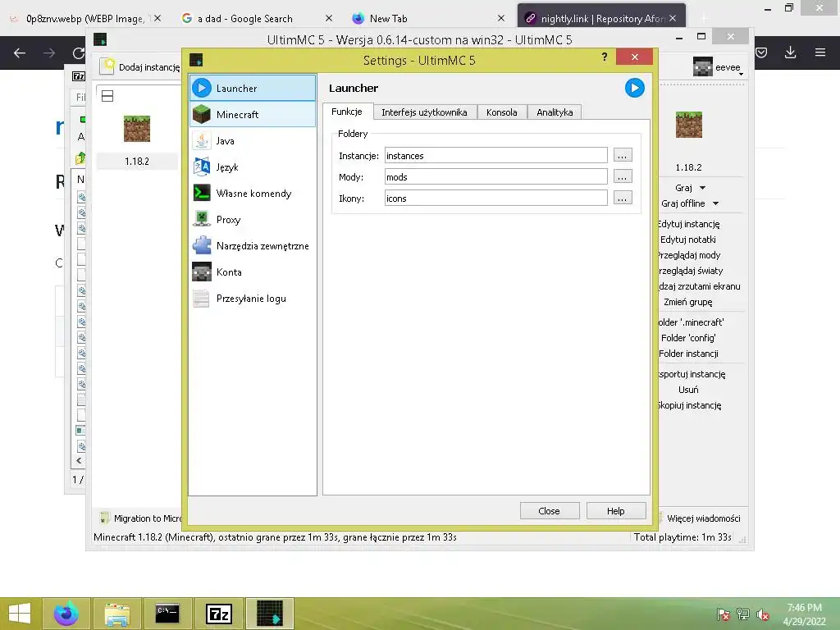
Task: Click the network tray icon
Action: pos(743,614)
